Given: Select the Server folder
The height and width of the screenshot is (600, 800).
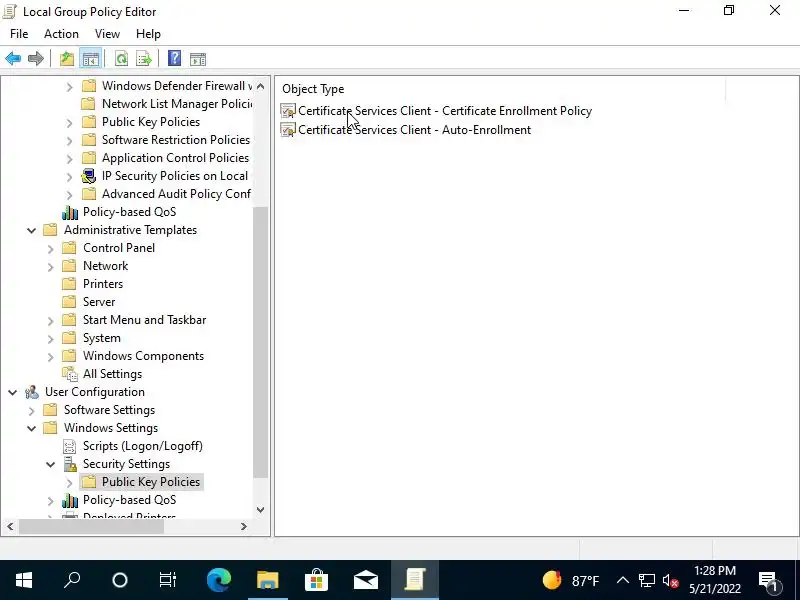Looking at the screenshot, I should 99,302.
